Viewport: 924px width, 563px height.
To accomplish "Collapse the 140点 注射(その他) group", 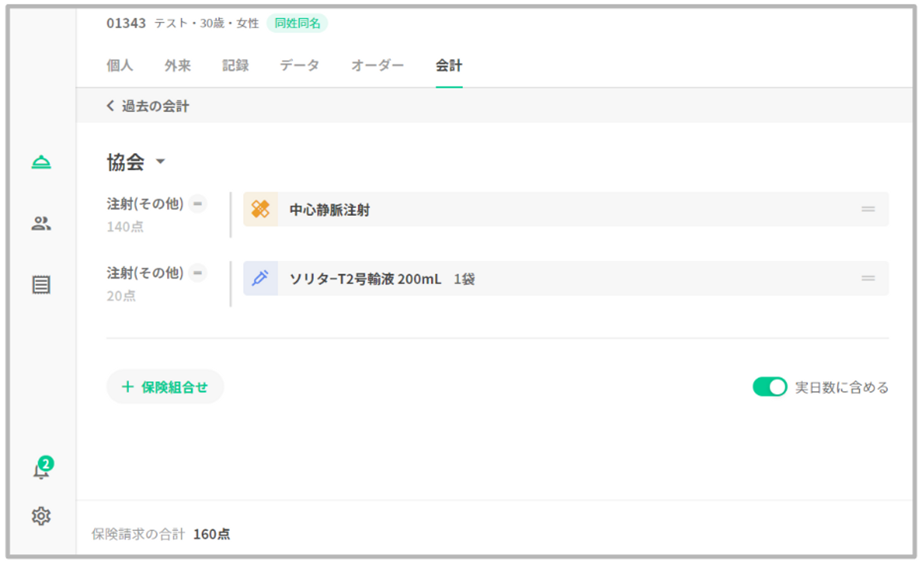I will point(198,204).
